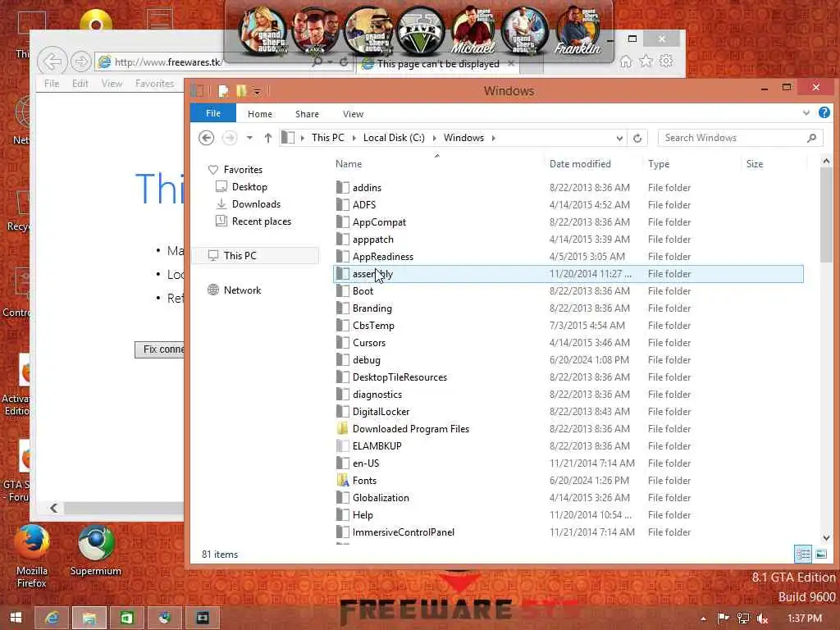Open File Explorer taskbar button
The height and width of the screenshot is (630, 840).
click(x=89, y=618)
